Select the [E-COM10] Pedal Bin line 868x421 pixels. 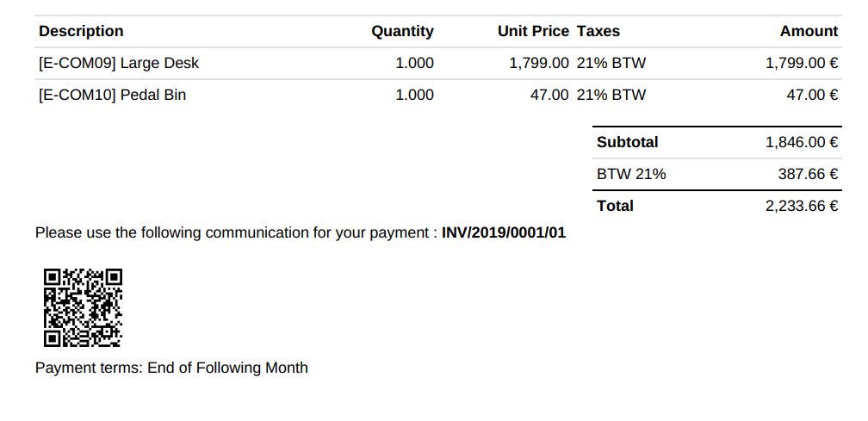click(x=112, y=95)
